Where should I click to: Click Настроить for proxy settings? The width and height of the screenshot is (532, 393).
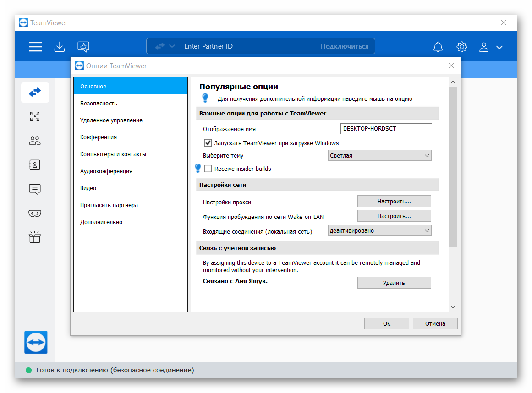(x=394, y=202)
